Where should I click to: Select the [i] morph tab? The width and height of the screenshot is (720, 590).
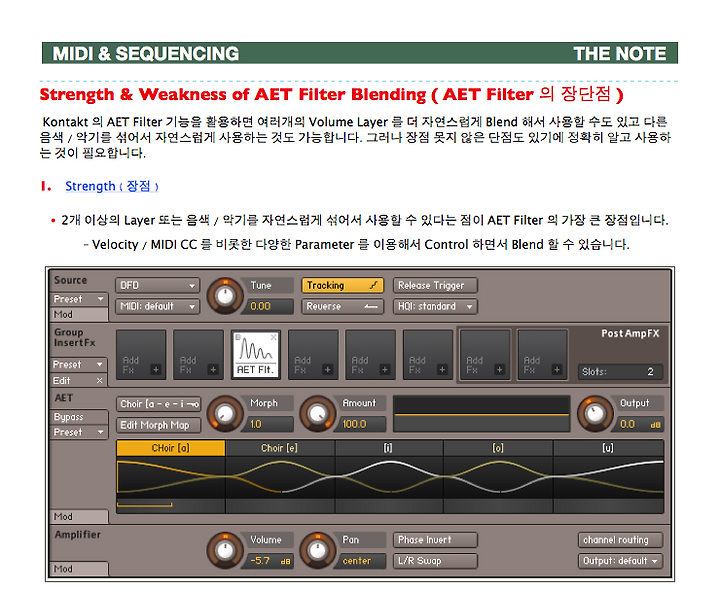pos(388,448)
